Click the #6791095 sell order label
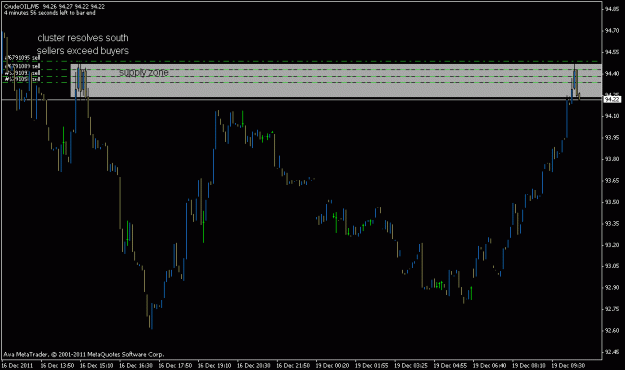Screen dimensions: 625x370 tap(22, 58)
